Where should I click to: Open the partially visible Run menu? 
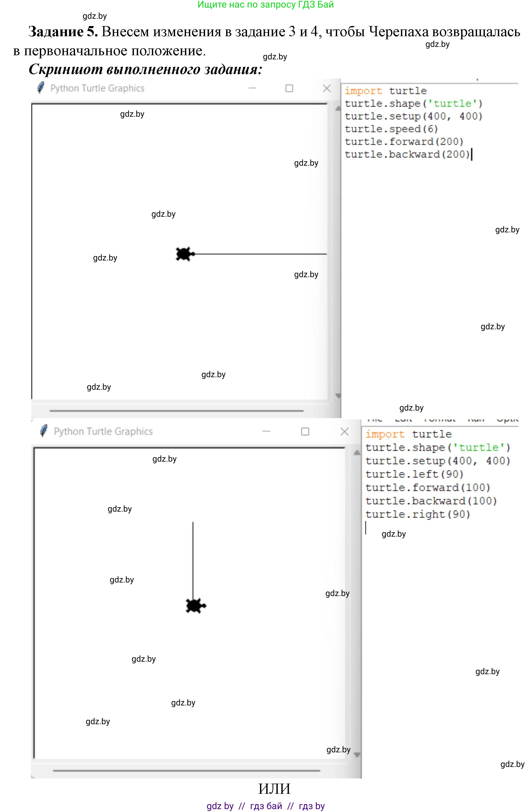(x=476, y=420)
